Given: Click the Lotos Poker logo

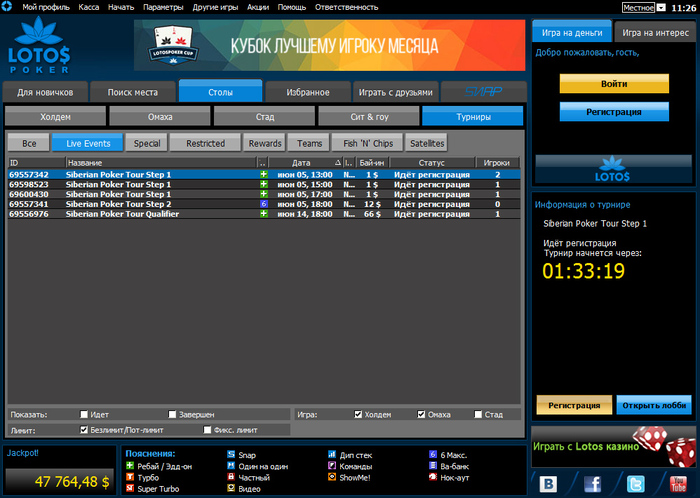Looking at the screenshot, I should click(x=39, y=45).
